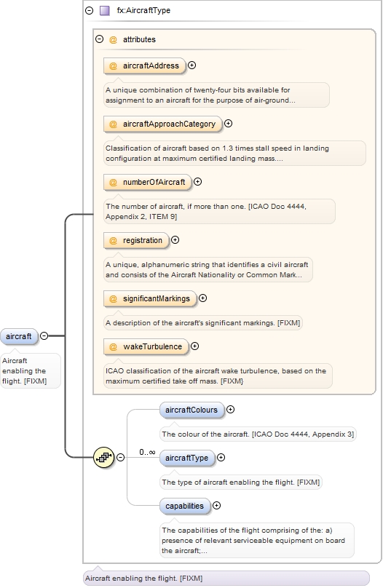Select the aircraft root element
383x588 pixels.
point(19,336)
